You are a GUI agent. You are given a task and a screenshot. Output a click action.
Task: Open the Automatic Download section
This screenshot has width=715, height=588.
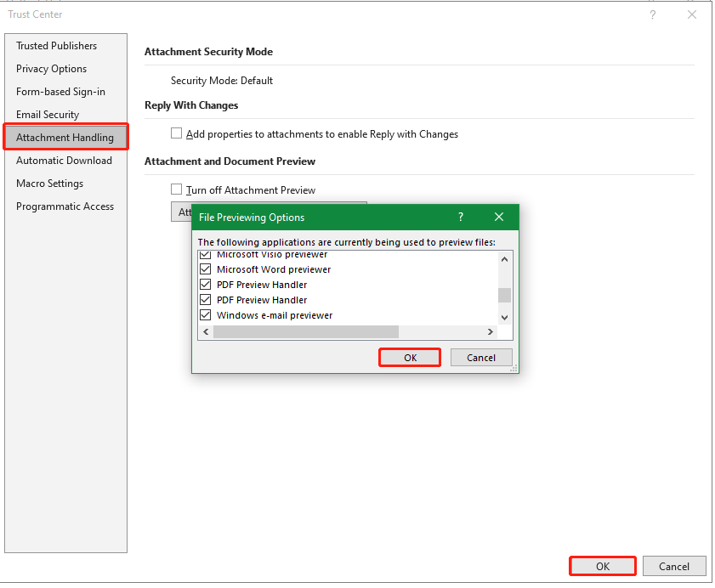click(x=65, y=160)
